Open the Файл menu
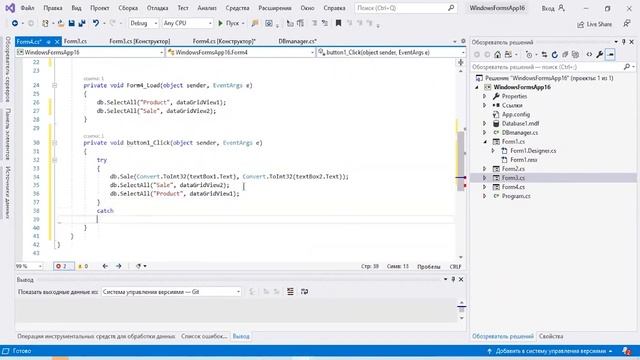 (27, 8)
